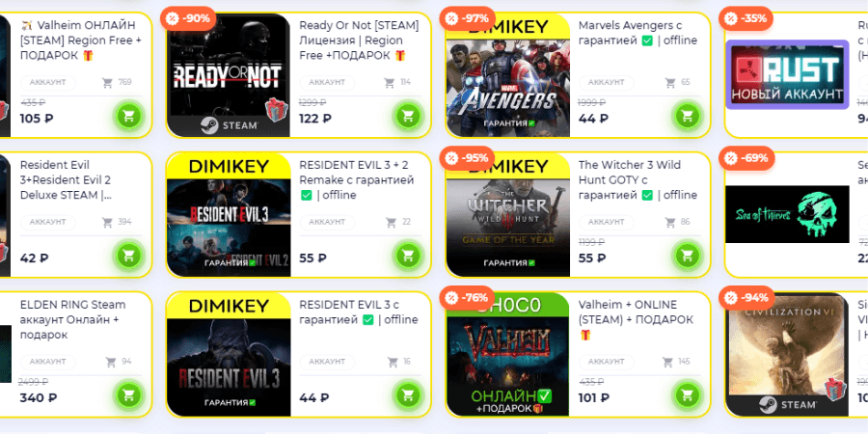Add RESIDENT EVIL 3 44 ₽ to cart
This screenshot has width=868, height=434.
409,395
